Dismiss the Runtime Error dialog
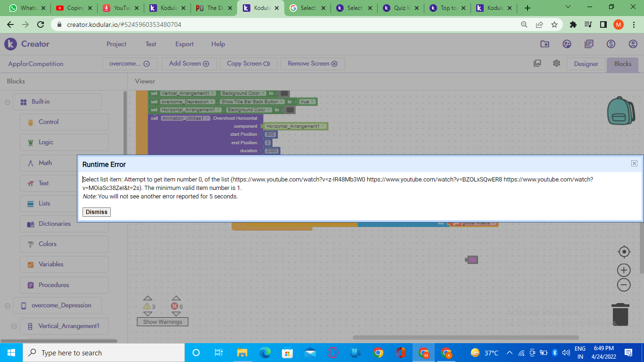The image size is (644, 362). coord(97,212)
